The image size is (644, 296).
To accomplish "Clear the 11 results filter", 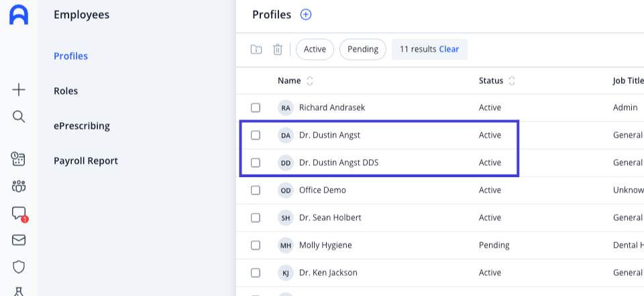I will point(449,50).
